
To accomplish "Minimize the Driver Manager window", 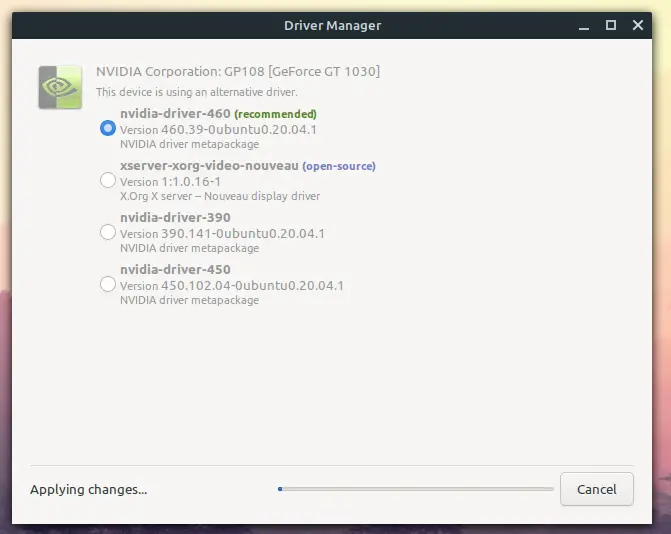I will tap(584, 26).
